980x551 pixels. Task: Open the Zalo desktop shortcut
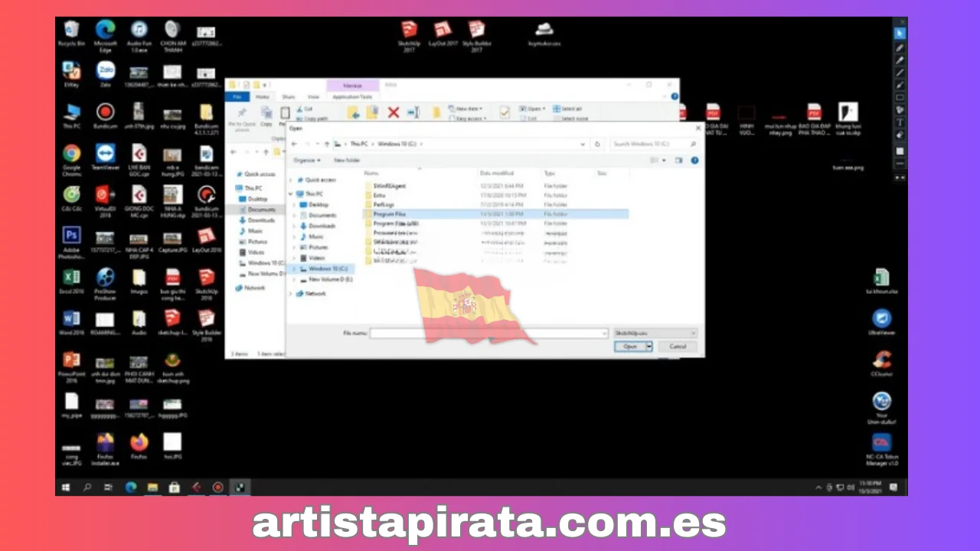click(105, 75)
